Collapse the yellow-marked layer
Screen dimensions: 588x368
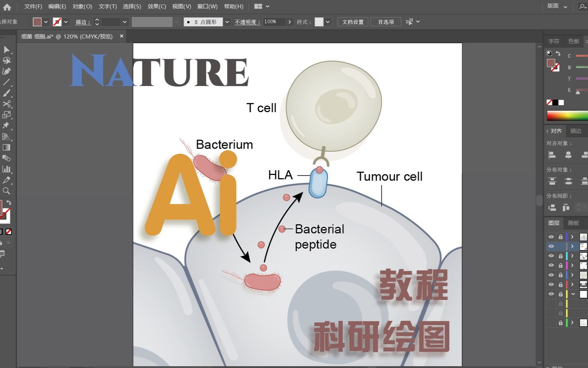573,294
